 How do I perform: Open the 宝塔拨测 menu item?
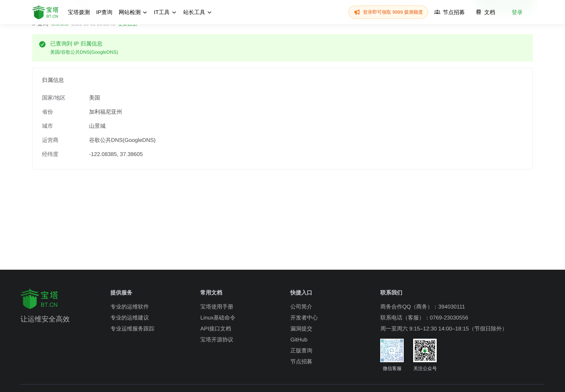point(79,13)
